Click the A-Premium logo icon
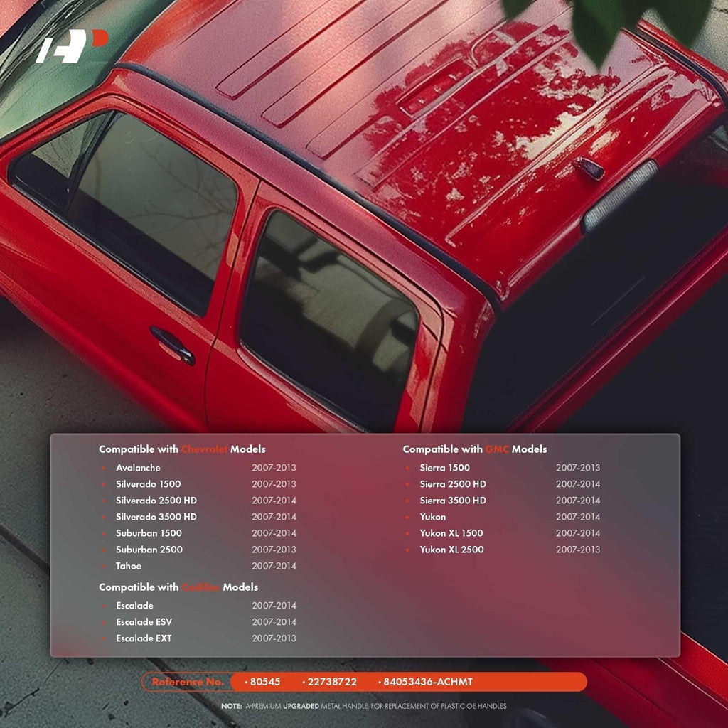Screen dimensions: 728x728 [x=72, y=46]
